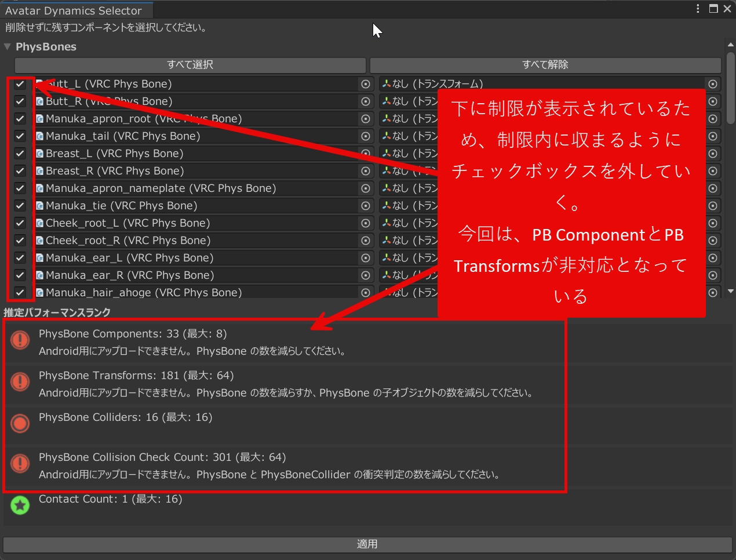Uncheck the Manuka_hair_ahoge checkbox
Viewport: 736px width, 560px height.
pos(20,293)
